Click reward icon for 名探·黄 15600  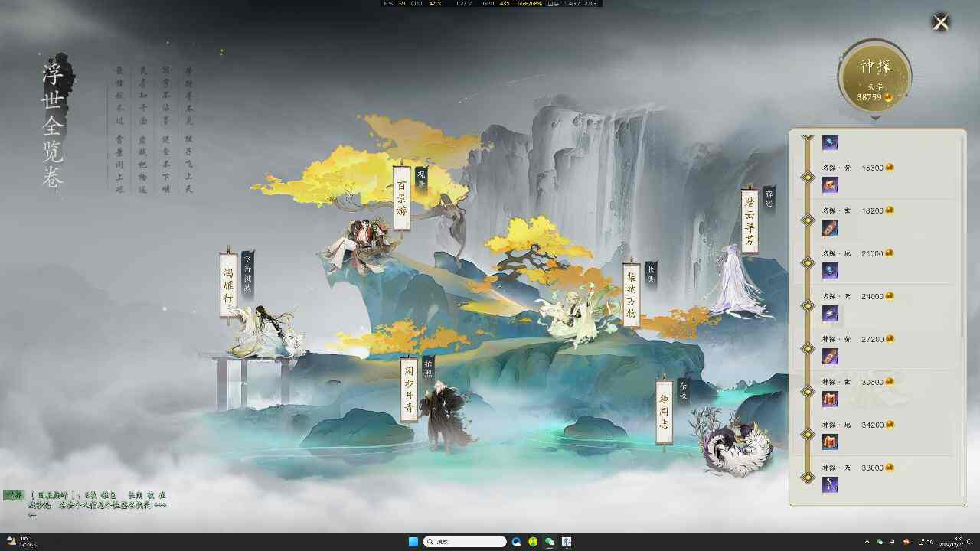(x=830, y=184)
